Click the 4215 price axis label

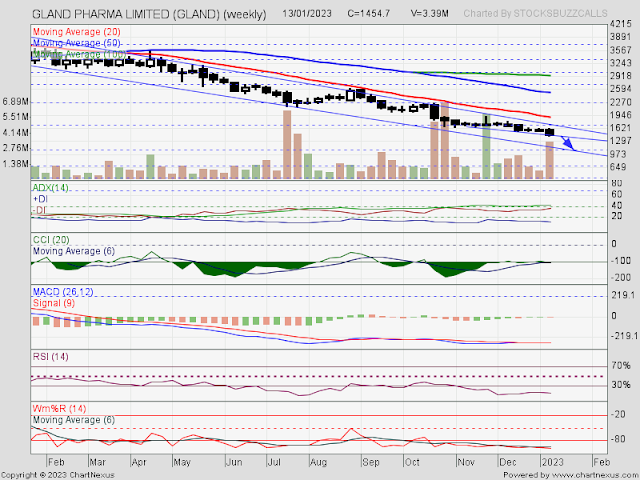point(621,24)
